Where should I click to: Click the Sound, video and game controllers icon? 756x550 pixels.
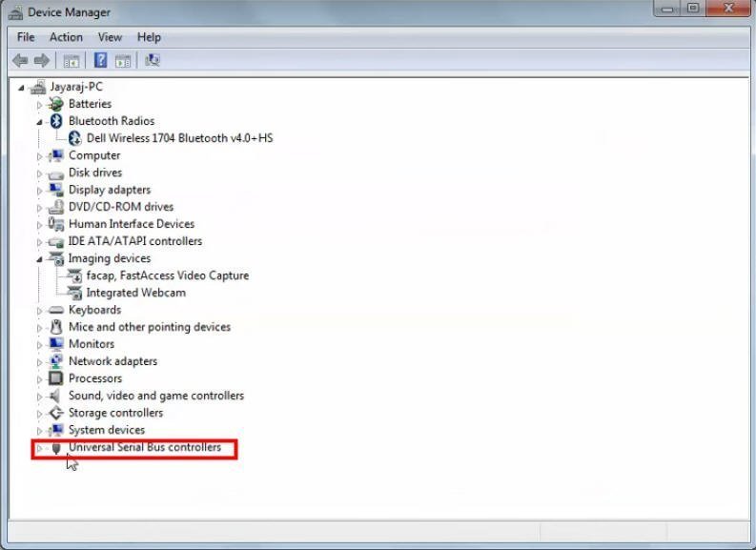coord(55,396)
